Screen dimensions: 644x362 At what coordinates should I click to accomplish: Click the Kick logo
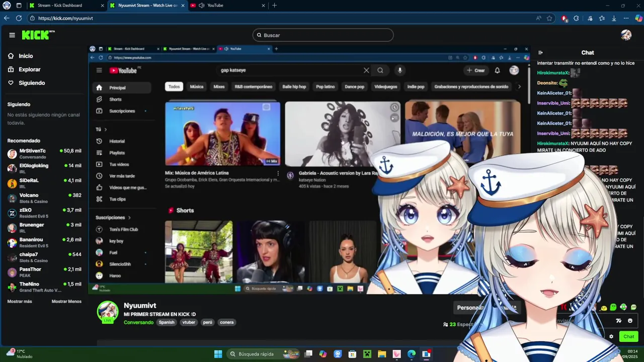coord(38,35)
